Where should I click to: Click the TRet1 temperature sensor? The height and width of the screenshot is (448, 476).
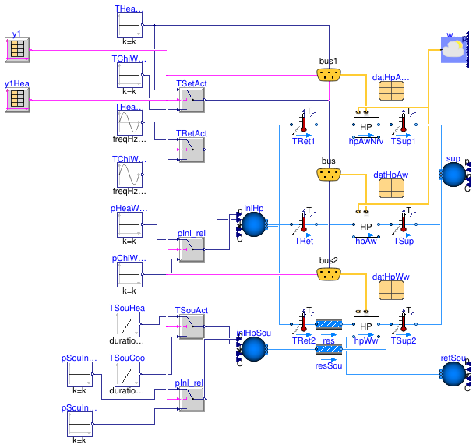pyautogui.click(x=304, y=125)
